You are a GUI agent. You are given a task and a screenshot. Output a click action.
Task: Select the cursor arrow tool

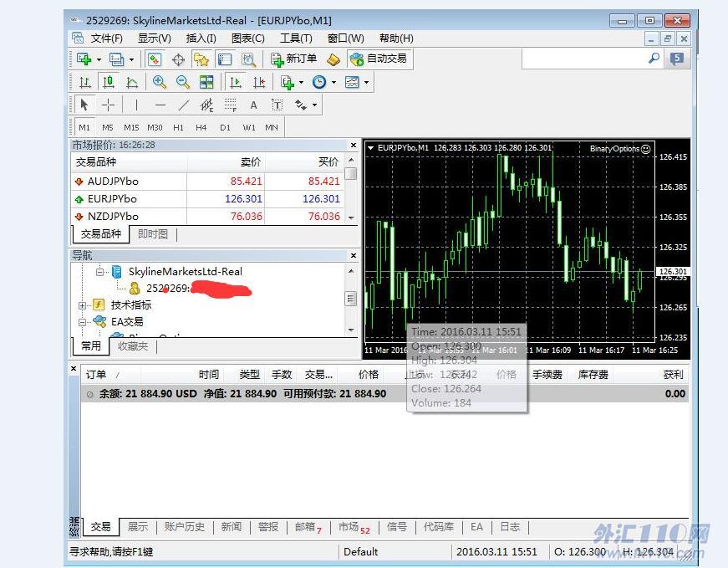84,105
